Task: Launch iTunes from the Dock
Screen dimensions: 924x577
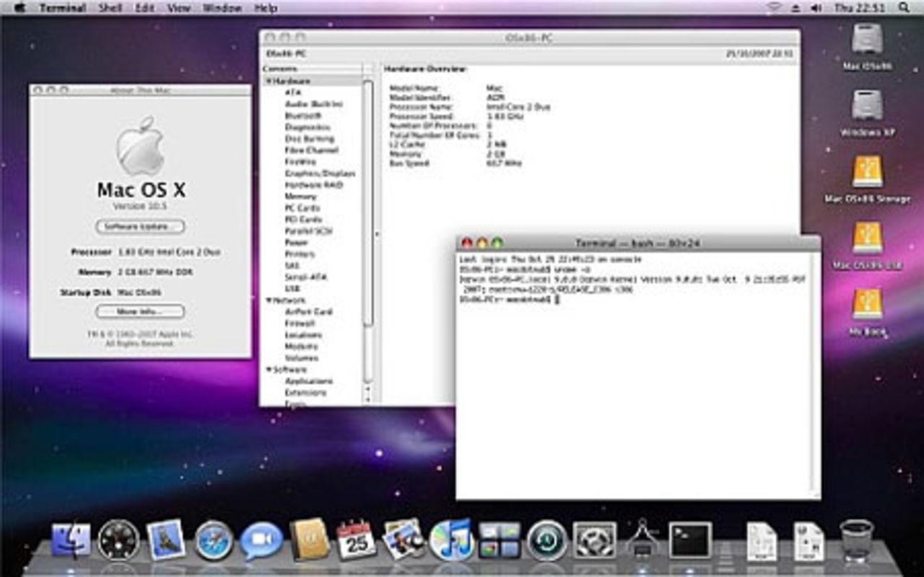Action: [x=453, y=538]
